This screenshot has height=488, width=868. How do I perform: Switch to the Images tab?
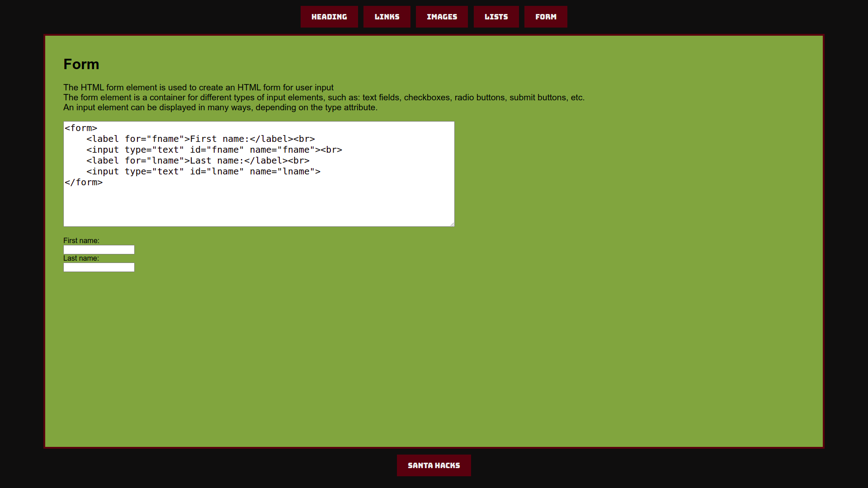tap(442, 17)
